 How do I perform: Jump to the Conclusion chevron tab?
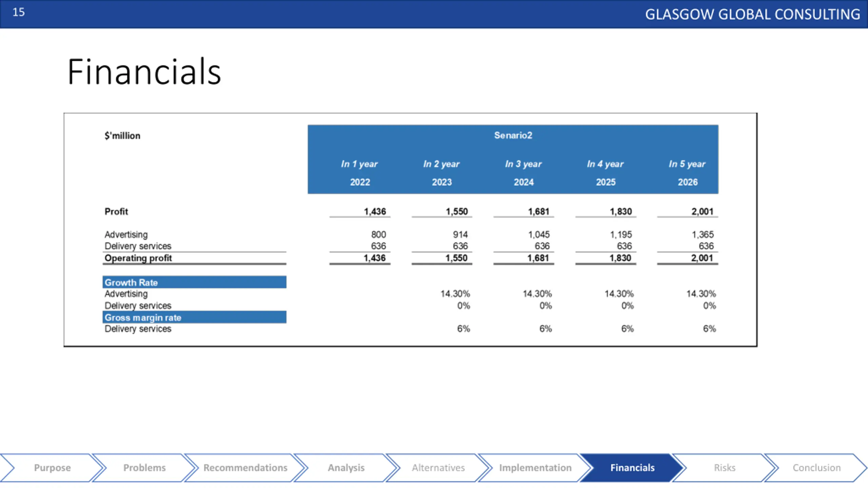[x=816, y=468]
